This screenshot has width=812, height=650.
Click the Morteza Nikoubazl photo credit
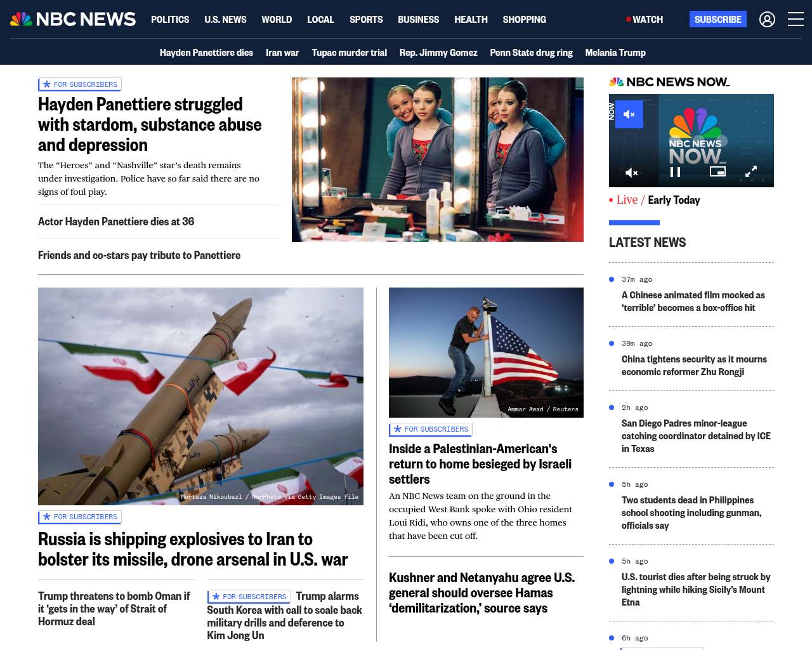tap(270, 497)
